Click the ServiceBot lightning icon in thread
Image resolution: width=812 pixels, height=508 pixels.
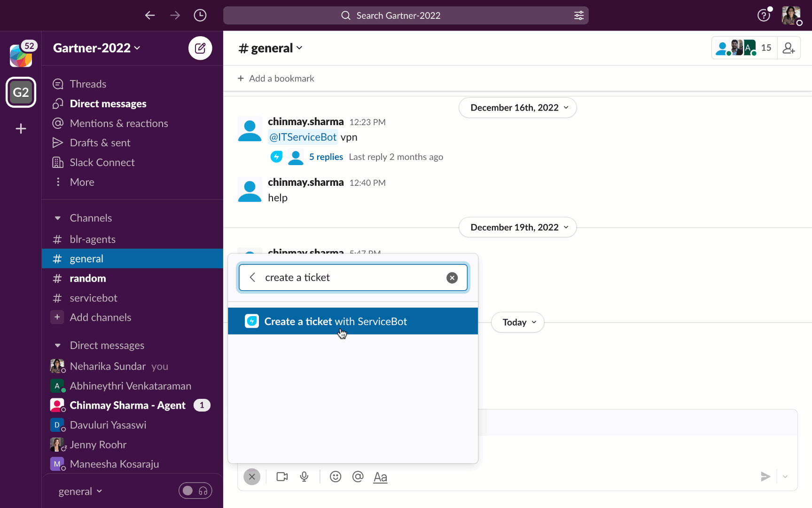[276, 157]
